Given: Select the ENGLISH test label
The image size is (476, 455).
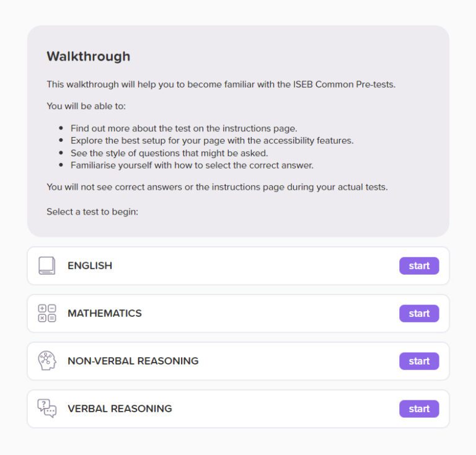Looking at the screenshot, I should tap(90, 266).
